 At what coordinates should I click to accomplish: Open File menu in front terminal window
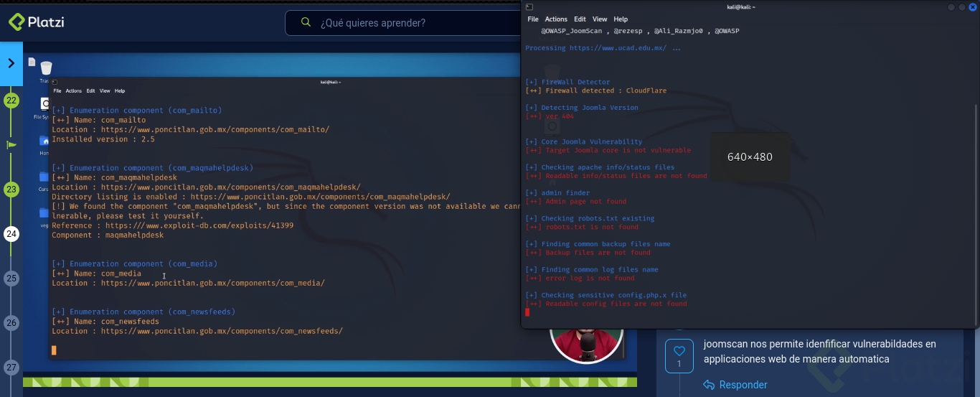533,19
